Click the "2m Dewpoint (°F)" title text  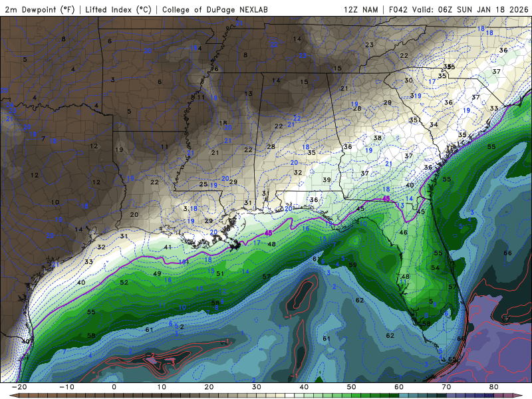pos(40,10)
